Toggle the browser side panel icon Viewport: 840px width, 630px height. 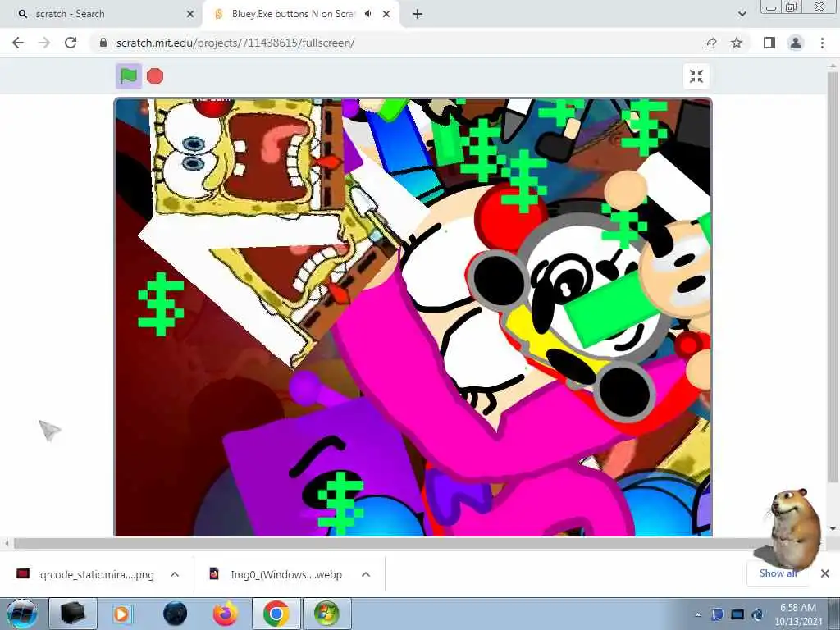tap(769, 43)
